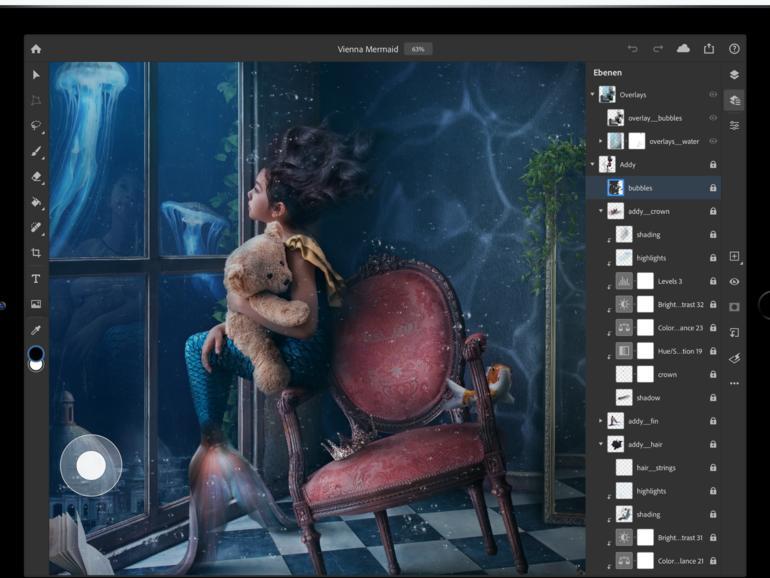Screen dimensions: 770x578
Task: Select the Bright...trast 32 layer
Action: [x=654, y=304]
